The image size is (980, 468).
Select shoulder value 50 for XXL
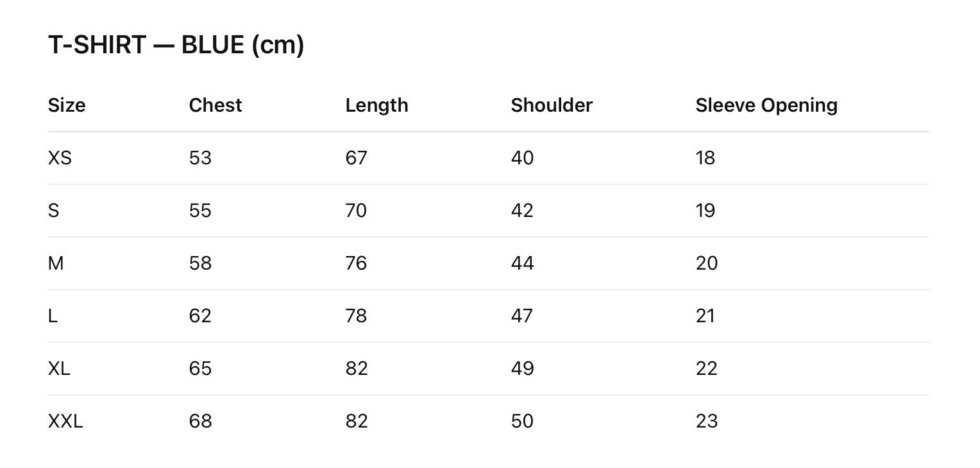(522, 421)
